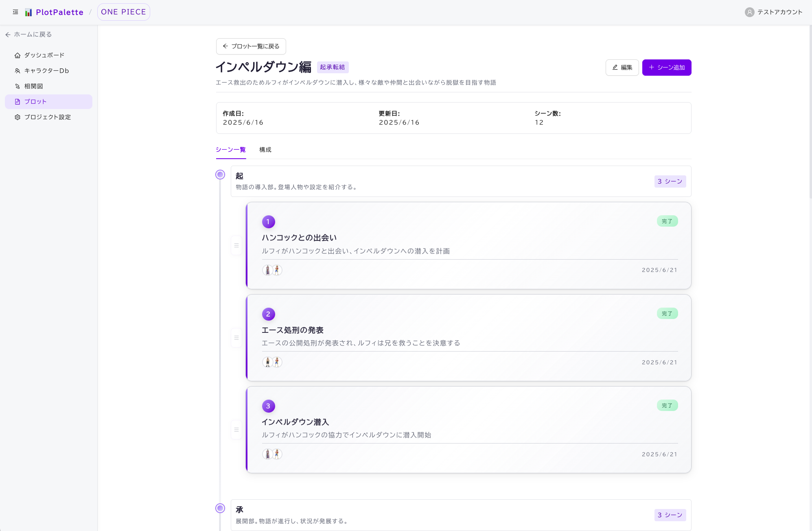Screen dimensions: 812x531
Task: Click second character avatar in ハンコックとの出会い
Action: click(277, 270)
